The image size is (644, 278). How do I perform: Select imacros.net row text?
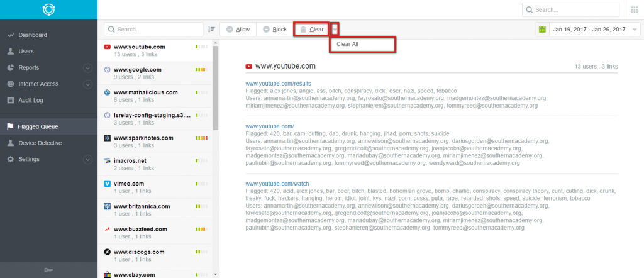click(x=130, y=161)
